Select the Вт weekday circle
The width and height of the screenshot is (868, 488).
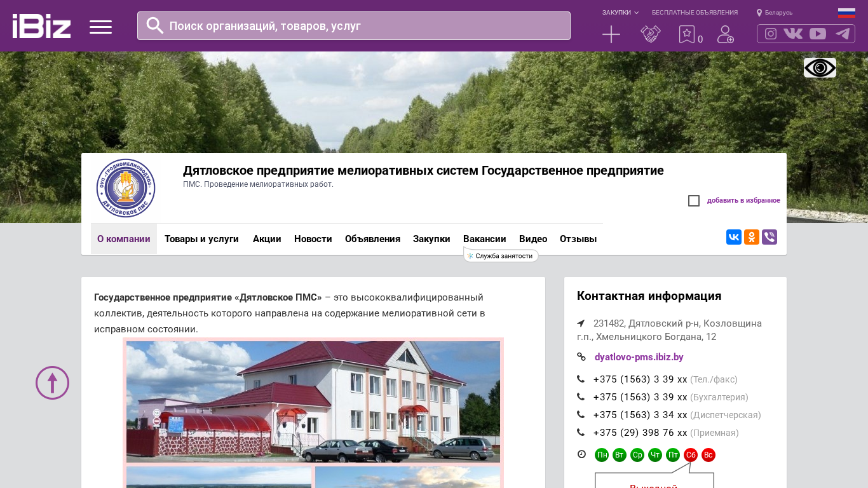pos(620,455)
